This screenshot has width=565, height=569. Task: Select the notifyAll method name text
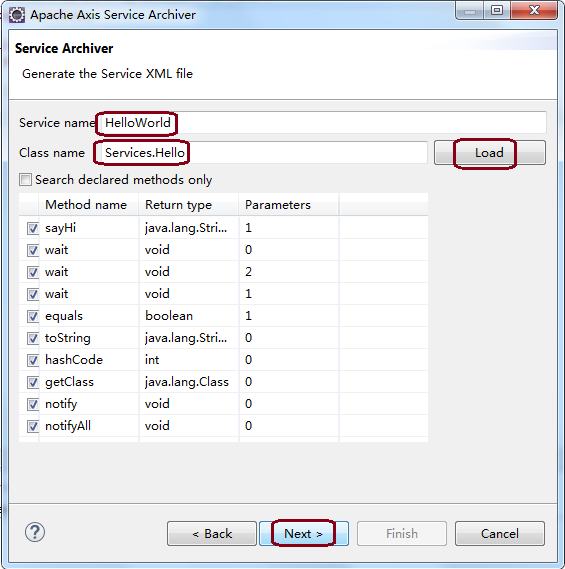point(68,426)
